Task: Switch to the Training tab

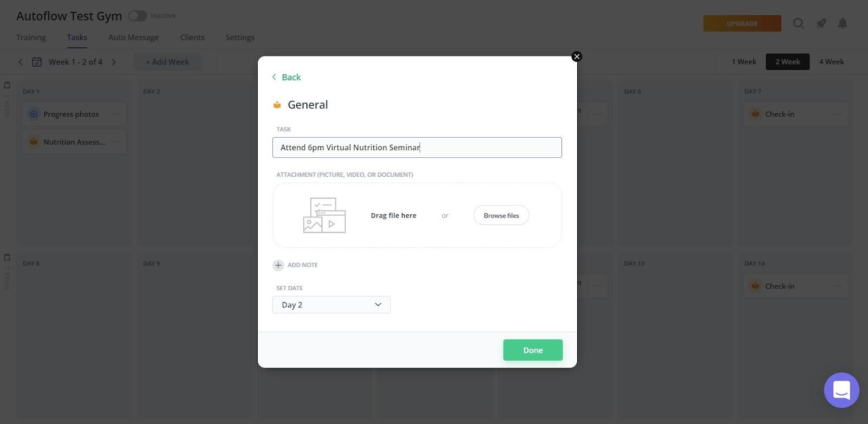Action: click(31, 37)
